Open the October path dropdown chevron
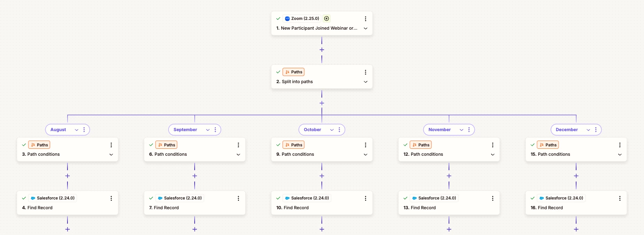 332,130
